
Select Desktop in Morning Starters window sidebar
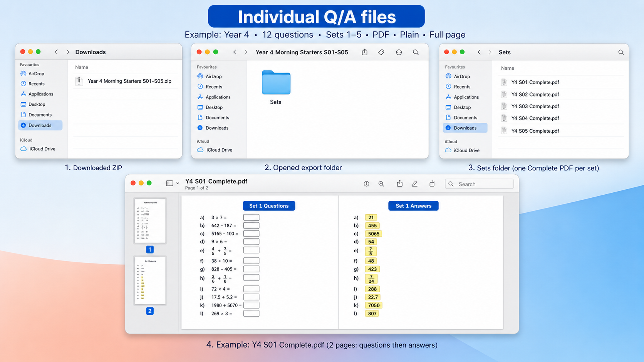pyautogui.click(x=210, y=107)
